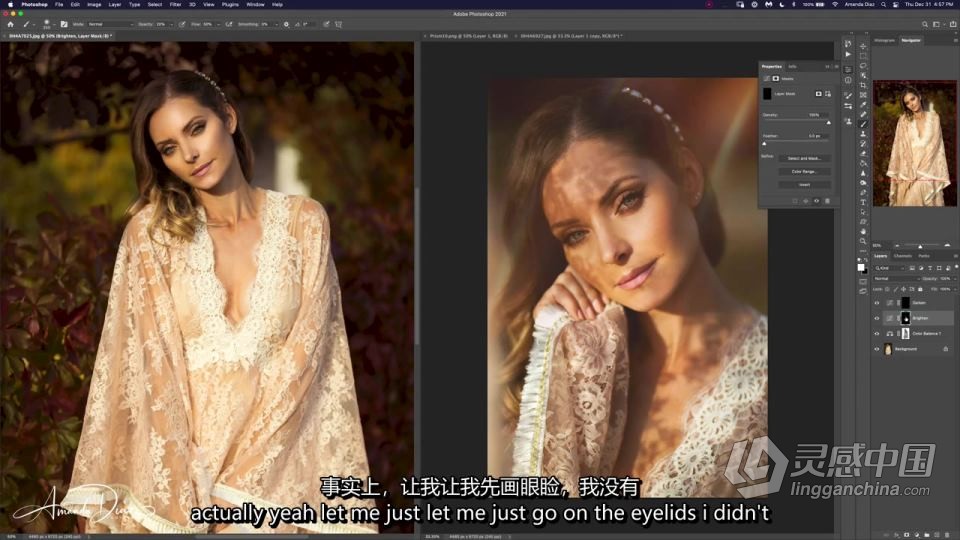Select the Spot Healing Brush tool
This screenshot has width=960, height=540.
pyautogui.click(x=863, y=114)
